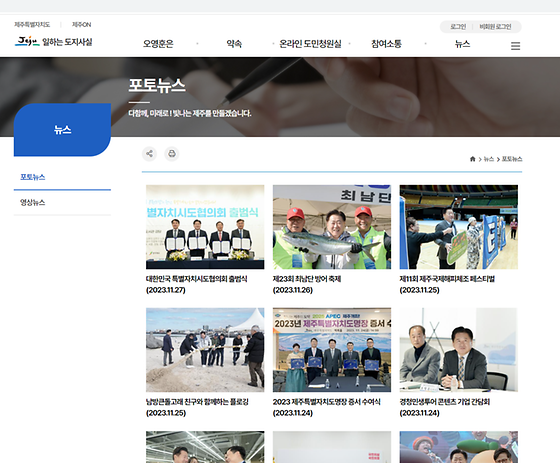Click title 제11회 제주국제해피체조 페스티벌
The width and height of the screenshot is (560, 463).
point(447,279)
